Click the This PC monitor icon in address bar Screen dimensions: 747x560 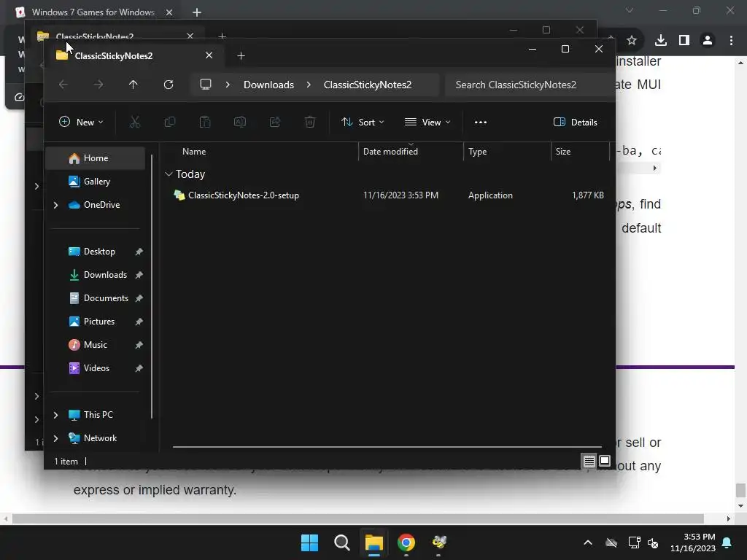coord(205,85)
